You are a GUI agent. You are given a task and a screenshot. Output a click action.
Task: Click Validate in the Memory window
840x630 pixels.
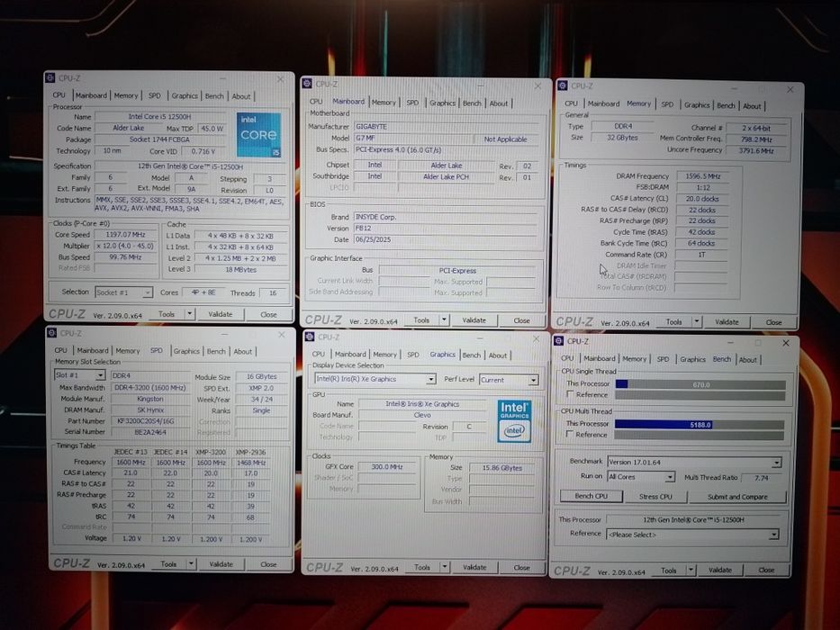727,322
